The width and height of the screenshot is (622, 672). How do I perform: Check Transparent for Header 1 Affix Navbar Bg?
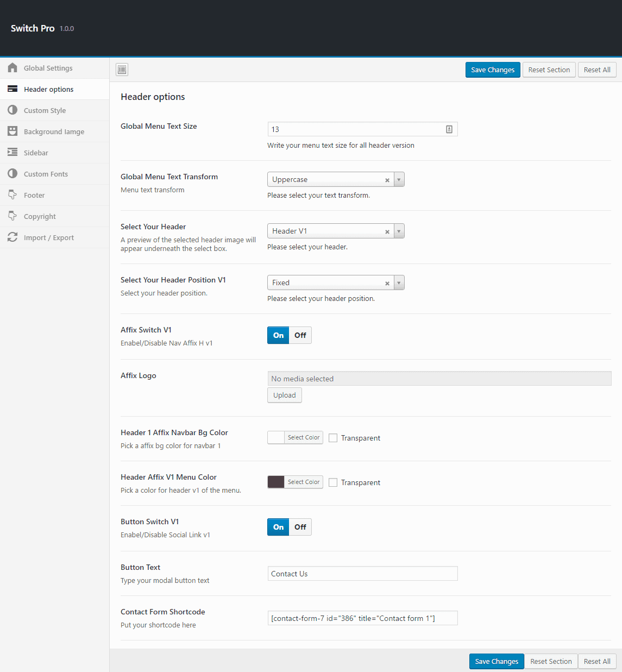point(332,437)
